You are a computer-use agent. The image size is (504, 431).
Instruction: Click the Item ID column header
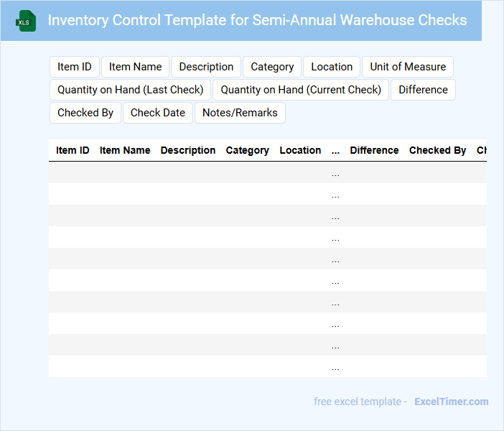point(73,150)
